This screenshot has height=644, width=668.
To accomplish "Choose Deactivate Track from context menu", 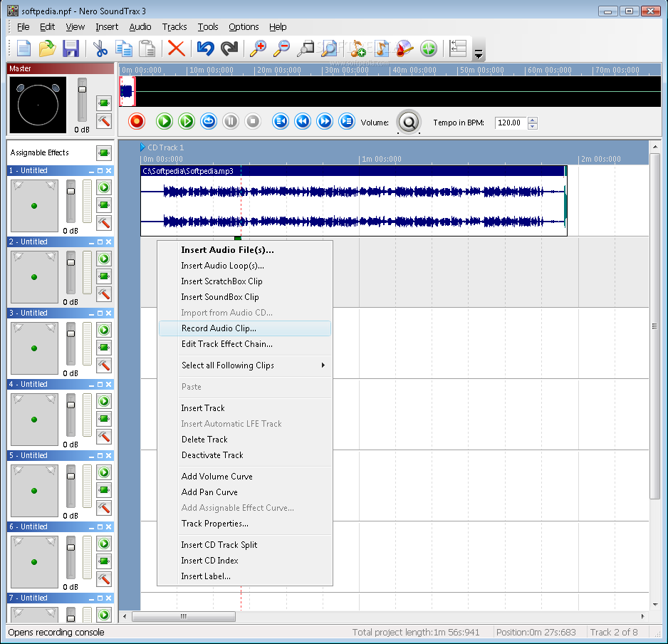I will point(245,455).
